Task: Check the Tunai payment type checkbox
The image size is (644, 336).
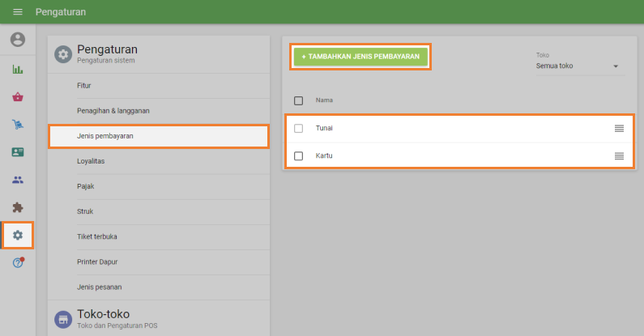Action: pos(298,128)
